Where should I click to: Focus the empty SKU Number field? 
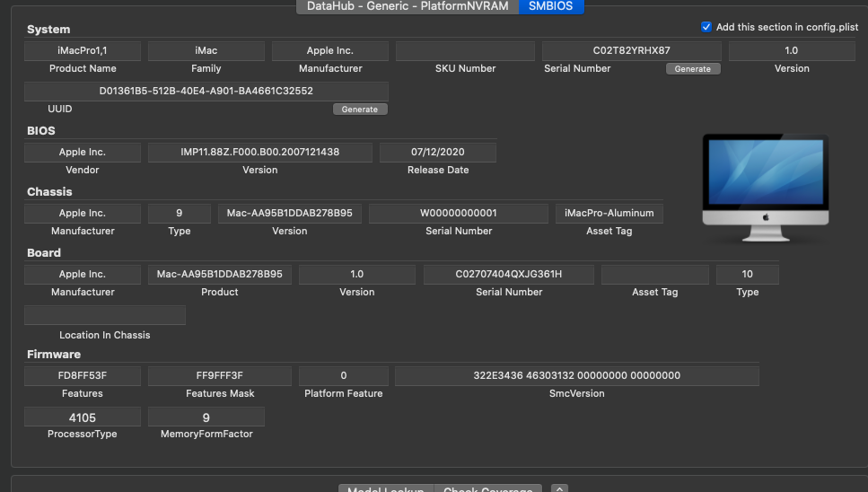(x=465, y=51)
